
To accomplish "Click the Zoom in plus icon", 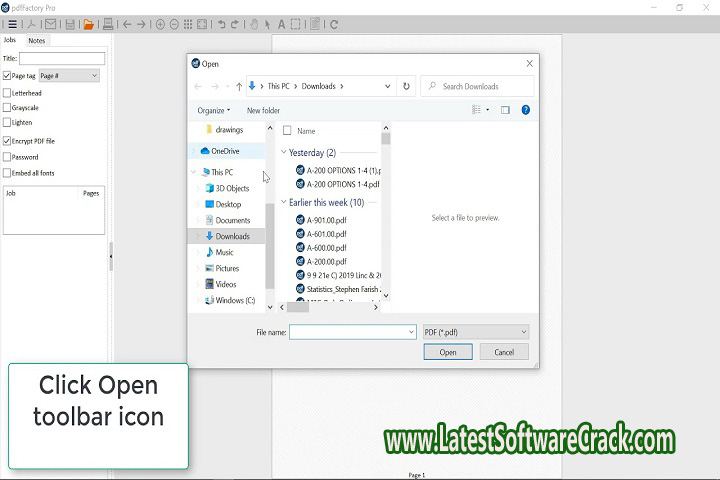I will coord(160,23).
